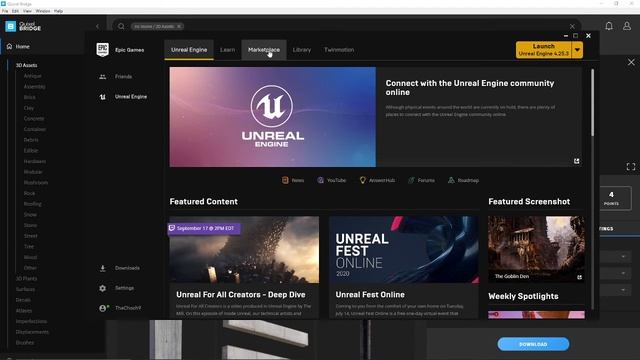Open the Twinmotion tab
The height and width of the screenshot is (360, 640).
pos(339,50)
